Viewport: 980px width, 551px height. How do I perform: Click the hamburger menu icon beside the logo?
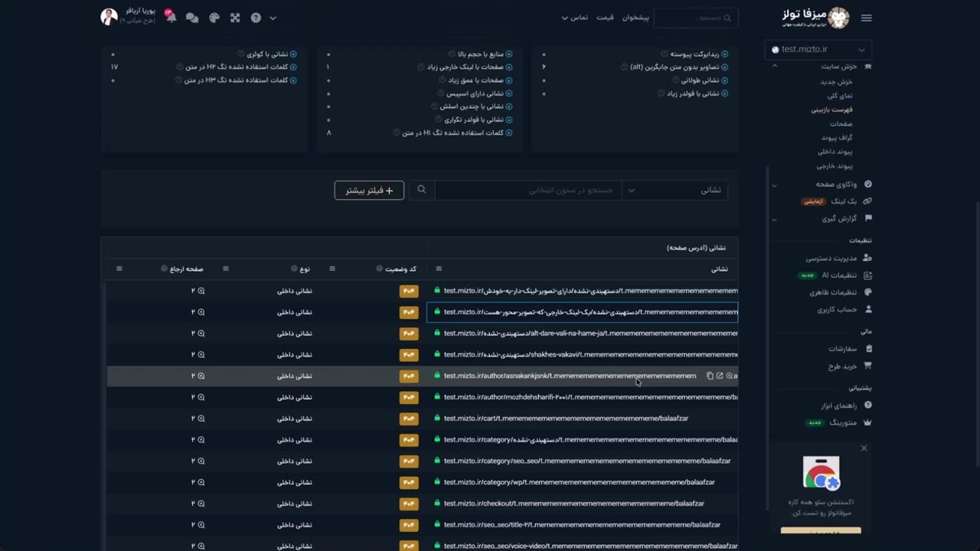866,18
